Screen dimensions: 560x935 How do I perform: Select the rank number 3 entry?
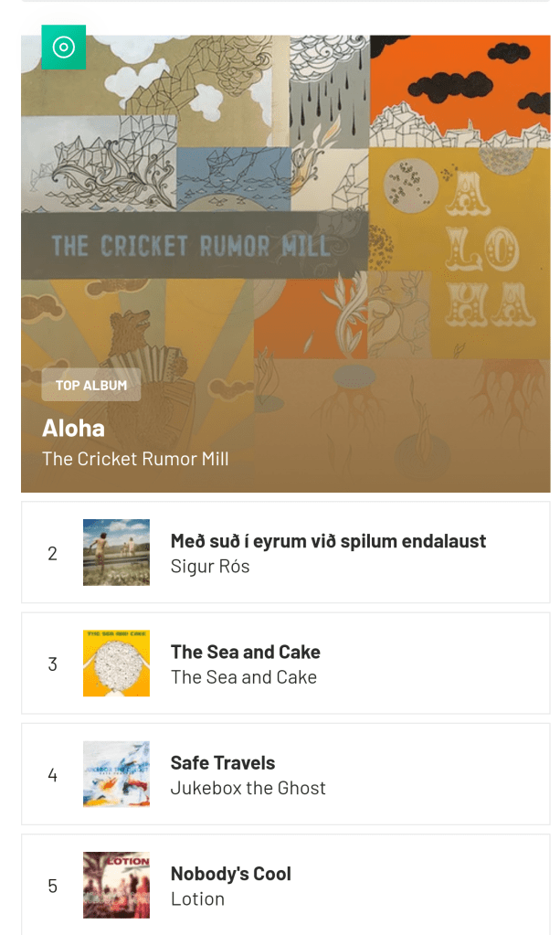pos(52,664)
